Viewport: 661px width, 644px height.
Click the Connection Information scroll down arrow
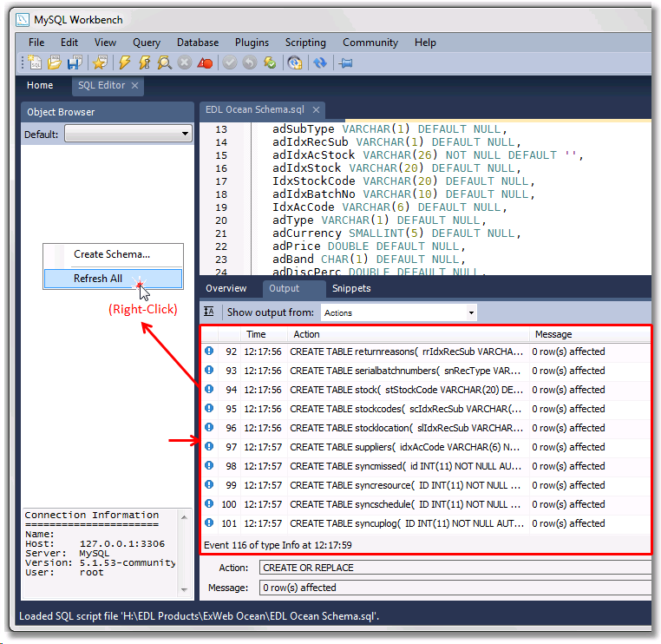184,589
